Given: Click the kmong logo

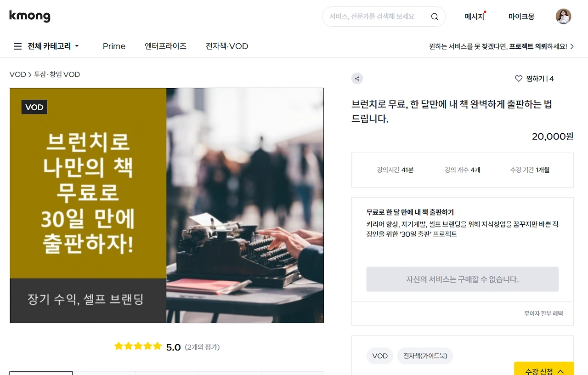Looking at the screenshot, I should tap(30, 16).
